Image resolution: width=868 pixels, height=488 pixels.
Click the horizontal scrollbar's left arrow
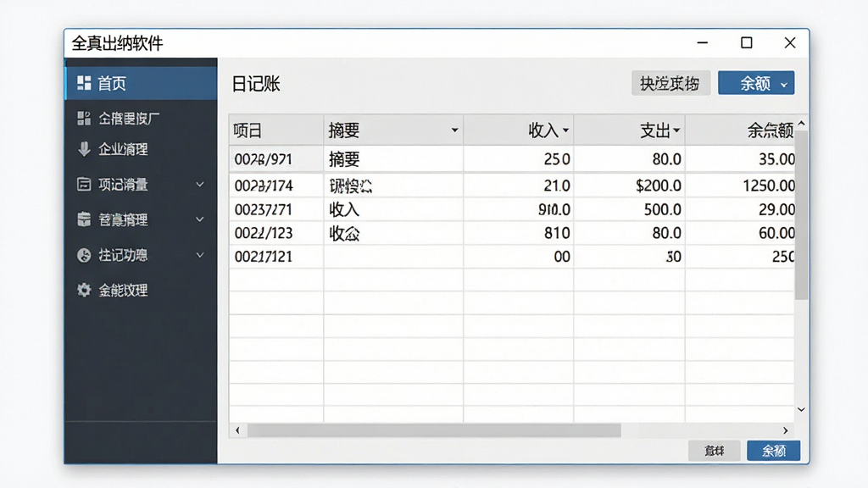point(238,430)
